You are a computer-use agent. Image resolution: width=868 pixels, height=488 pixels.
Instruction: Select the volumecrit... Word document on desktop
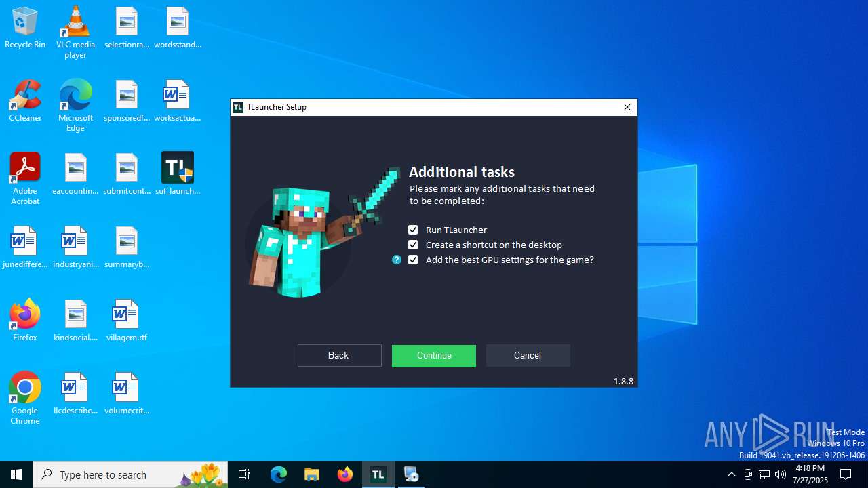point(127,394)
